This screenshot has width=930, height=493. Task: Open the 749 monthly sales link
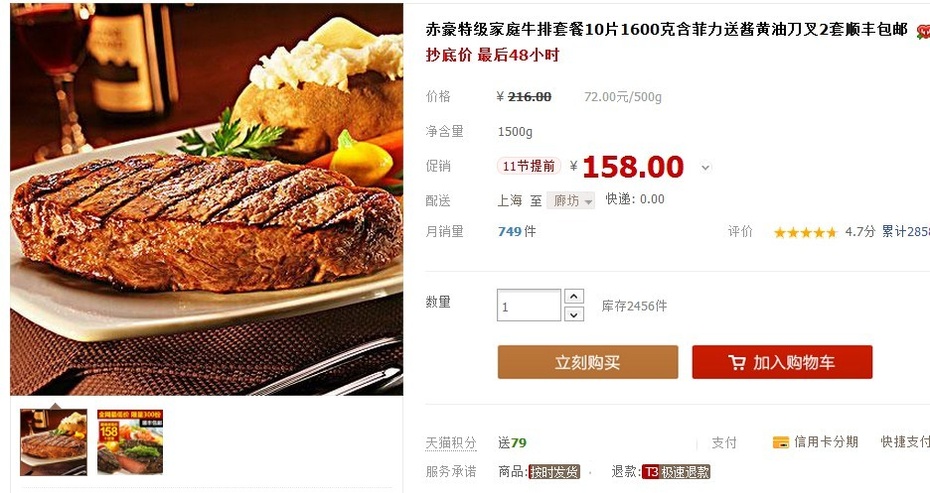coord(517,231)
